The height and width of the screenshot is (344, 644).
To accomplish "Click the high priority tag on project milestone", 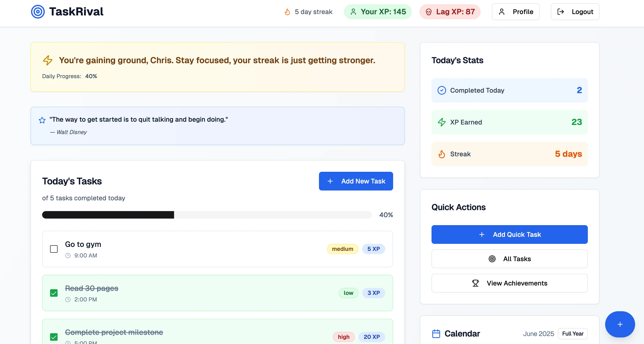I will pyautogui.click(x=344, y=337).
